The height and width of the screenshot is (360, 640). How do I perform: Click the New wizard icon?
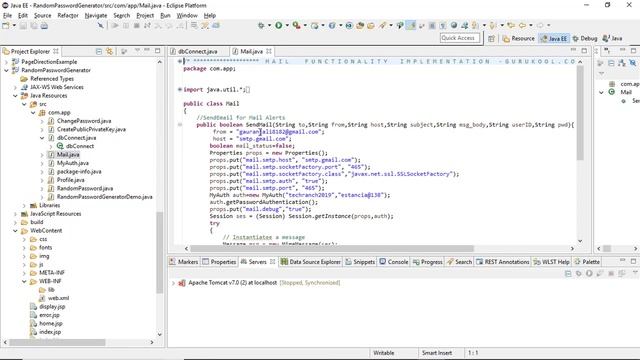pos(6,26)
